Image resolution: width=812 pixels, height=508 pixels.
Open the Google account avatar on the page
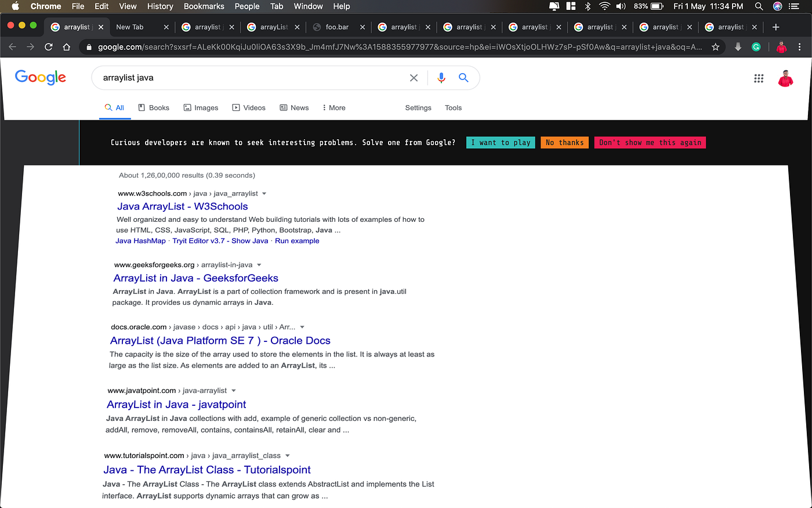click(785, 78)
